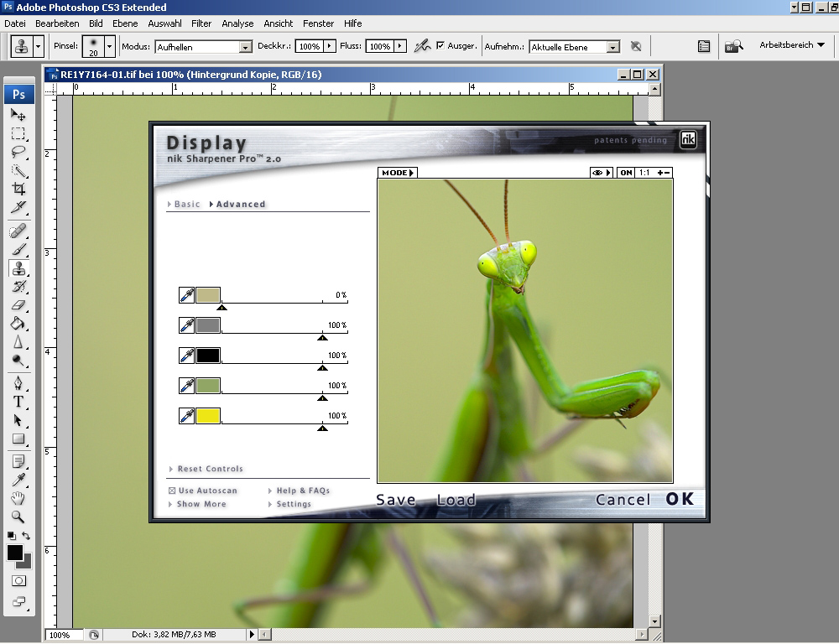Select the Hand tool
The height and width of the screenshot is (644, 839).
[18, 498]
